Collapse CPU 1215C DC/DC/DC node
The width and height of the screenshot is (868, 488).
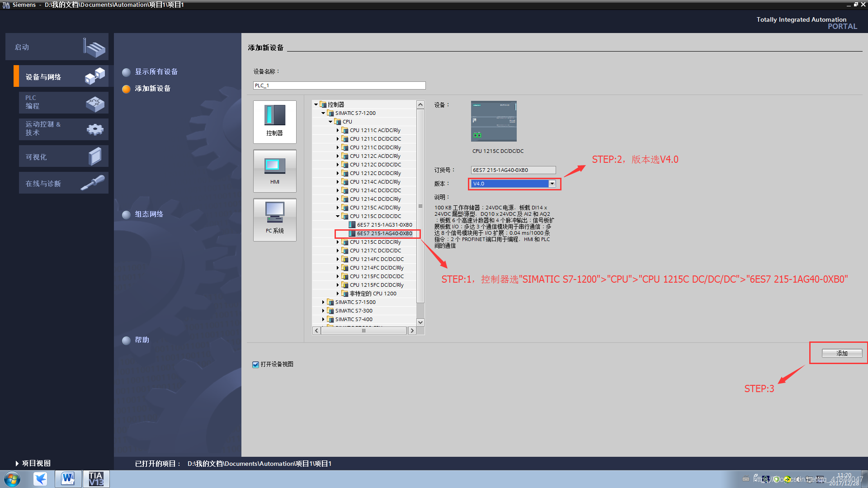[x=337, y=216]
